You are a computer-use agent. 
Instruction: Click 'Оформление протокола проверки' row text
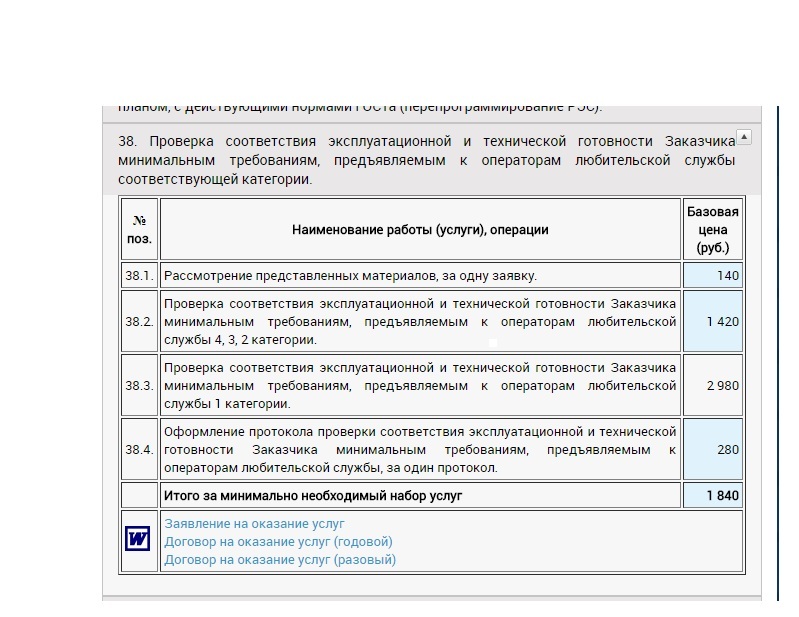pos(420,449)
